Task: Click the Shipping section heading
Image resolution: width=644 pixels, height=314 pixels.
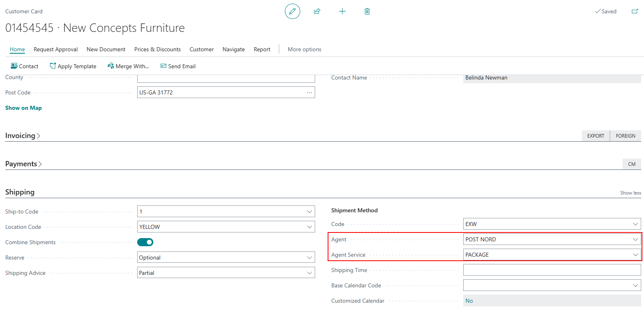Action: [x=20, y=192]
